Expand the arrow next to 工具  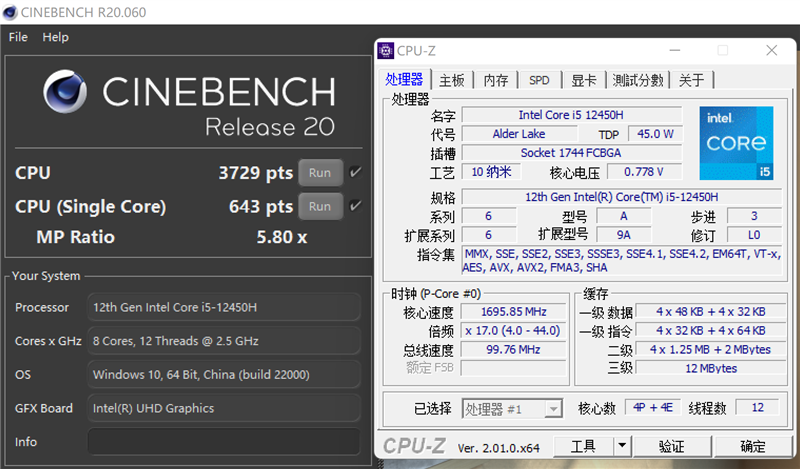(x=622, y=445)
